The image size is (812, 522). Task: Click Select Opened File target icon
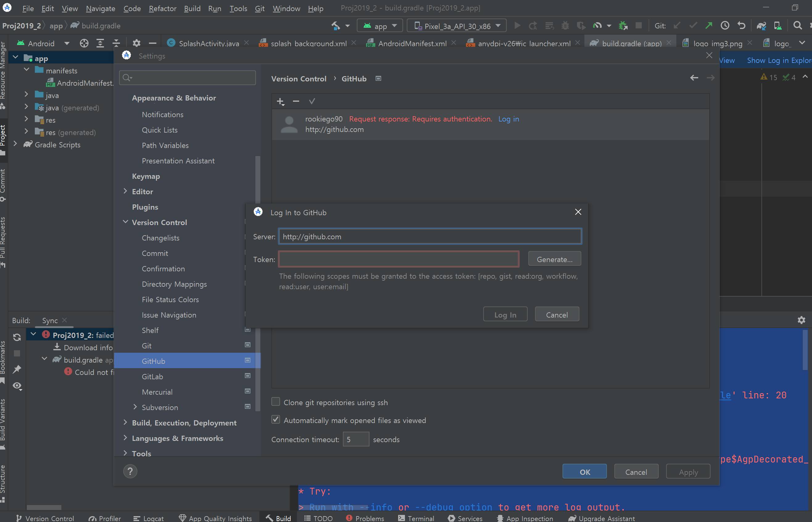84,43
